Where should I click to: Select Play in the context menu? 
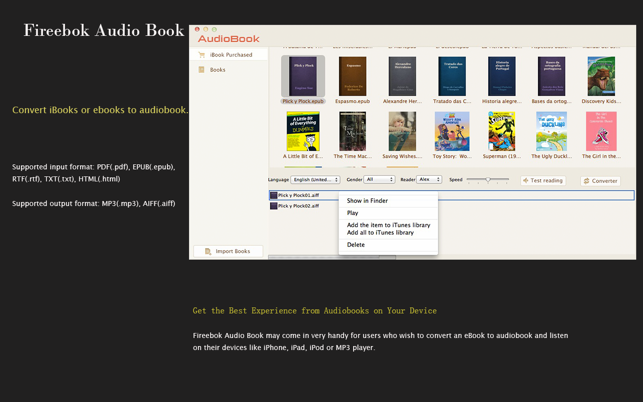(x=353, y=213)
